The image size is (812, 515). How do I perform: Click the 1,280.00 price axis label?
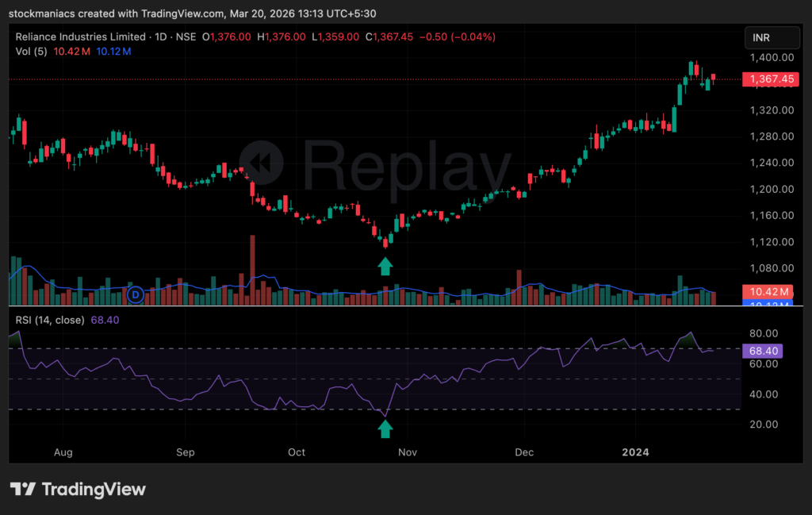(772, 136)
